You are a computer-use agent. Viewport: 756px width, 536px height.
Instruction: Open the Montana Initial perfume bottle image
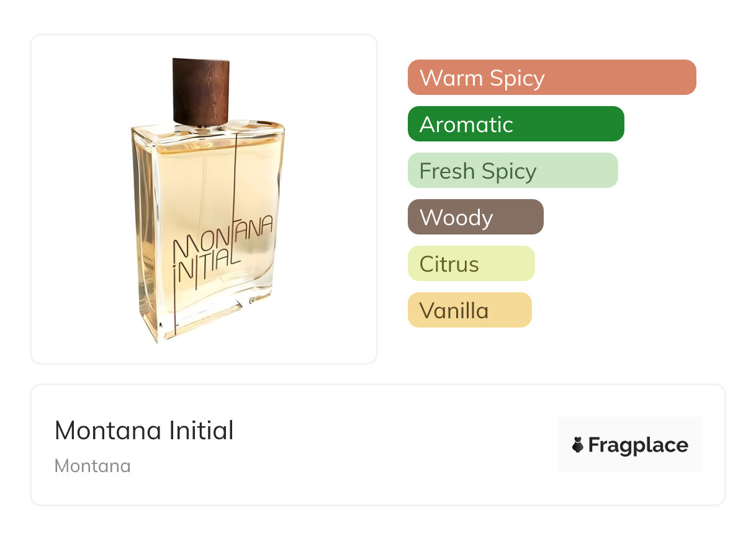[x=205, y=205]
